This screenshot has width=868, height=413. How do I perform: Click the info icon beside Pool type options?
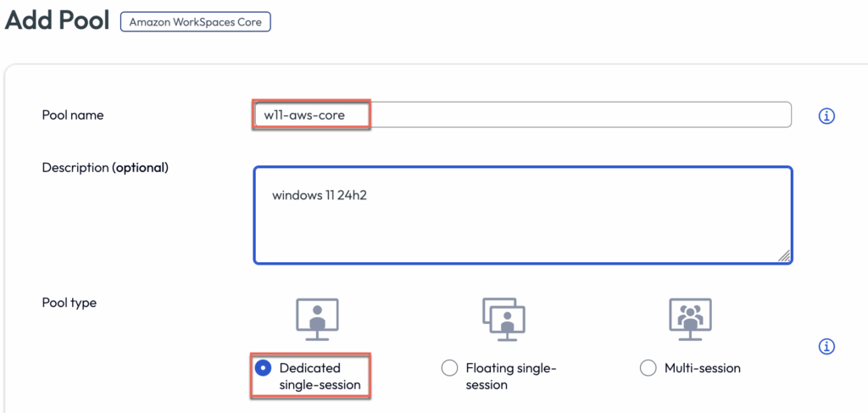click(x=826, y=347)
